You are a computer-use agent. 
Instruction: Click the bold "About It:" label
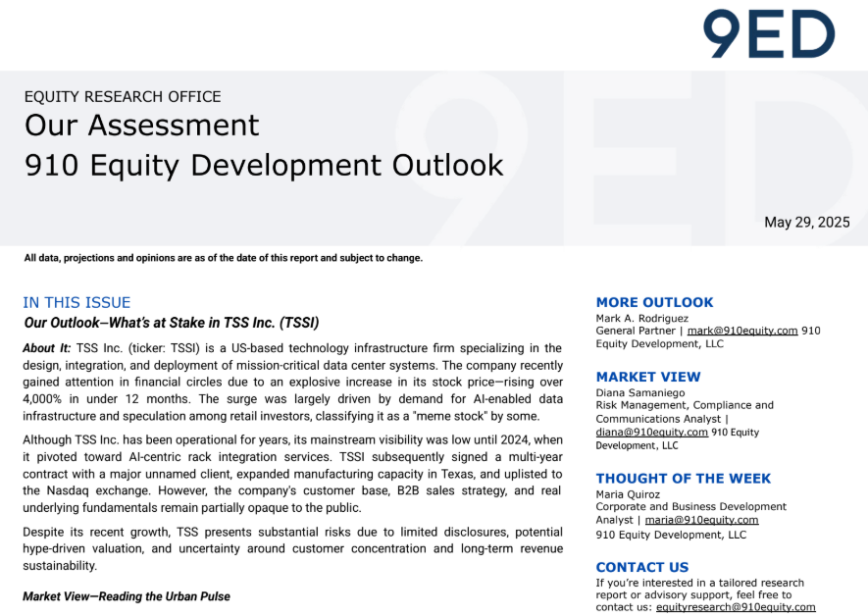(x=47, y=348)
